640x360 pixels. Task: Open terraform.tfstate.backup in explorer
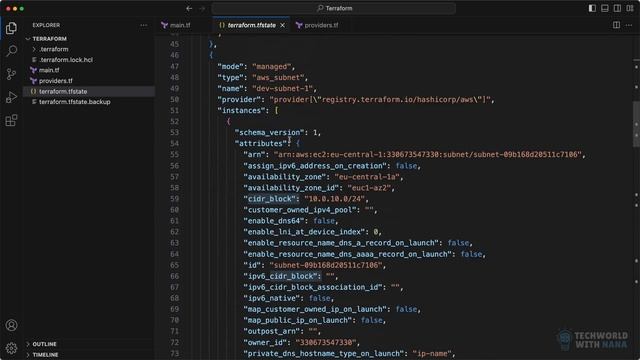click(x=74, y=102)
